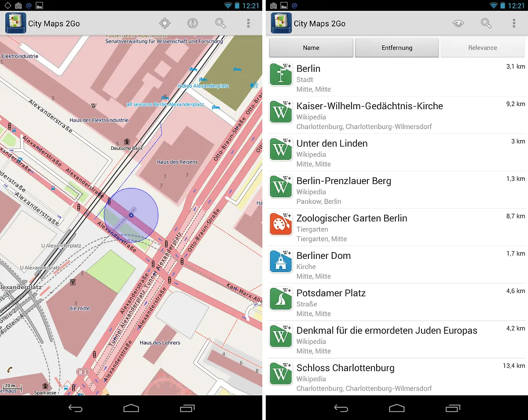
Task: Open search from the map toolbar
Action: click(220, 23)
